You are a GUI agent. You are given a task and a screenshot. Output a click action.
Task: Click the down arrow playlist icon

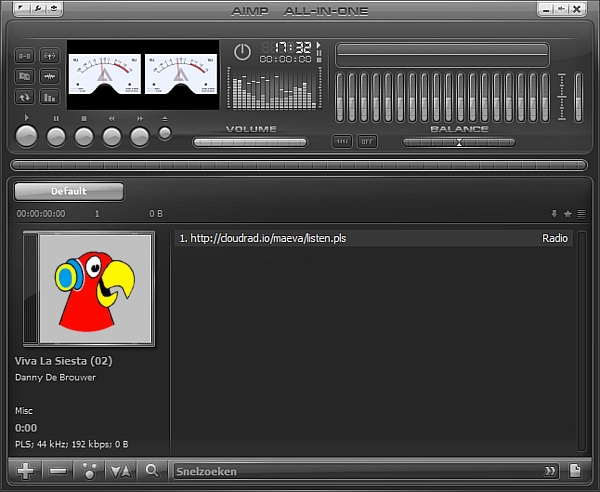click(x=554, y=213)
